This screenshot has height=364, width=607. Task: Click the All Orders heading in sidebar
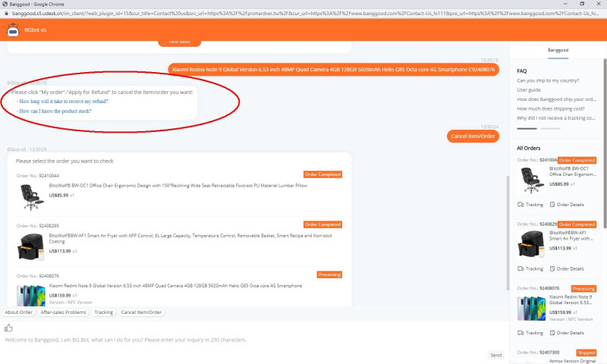pos(528,148)
